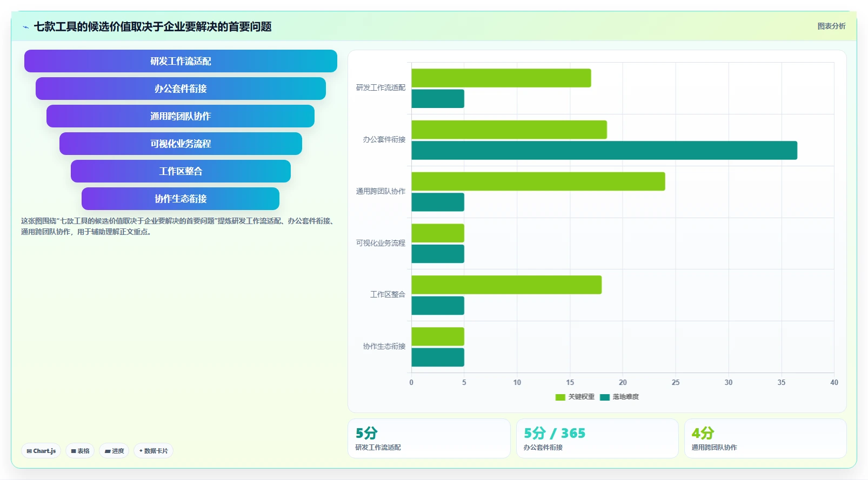Click the 图表分析 label in the header
868x480 pixels.
pos(831,26)
